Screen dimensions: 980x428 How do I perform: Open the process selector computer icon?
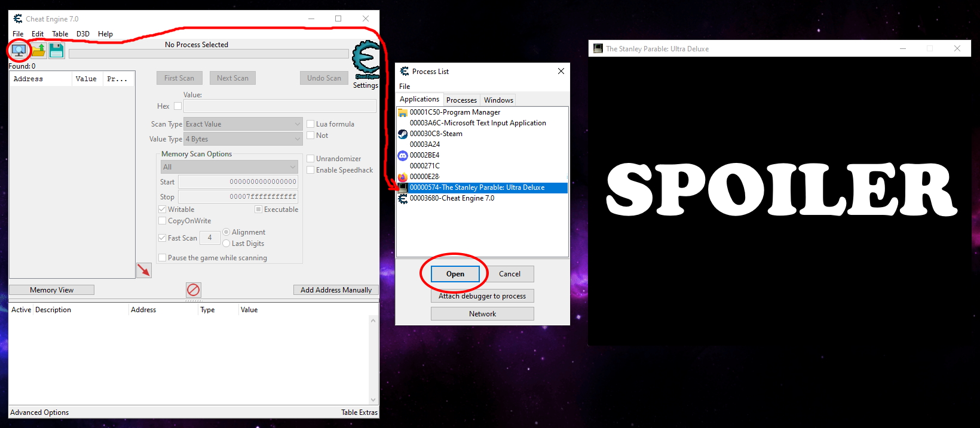19,51
